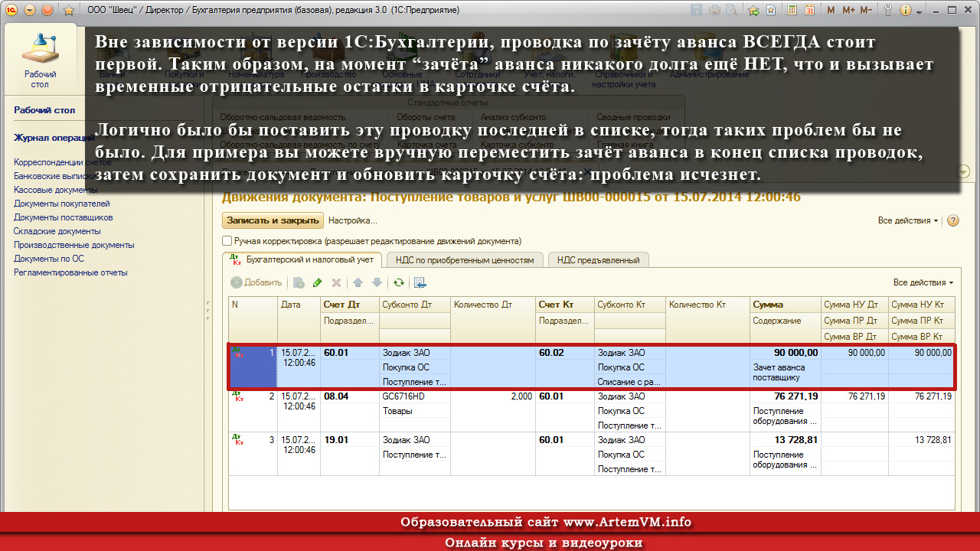This screenshot has height=551, width=980.
Task: Click the 2,000 quantity cell
Action: tap(493, 396)
